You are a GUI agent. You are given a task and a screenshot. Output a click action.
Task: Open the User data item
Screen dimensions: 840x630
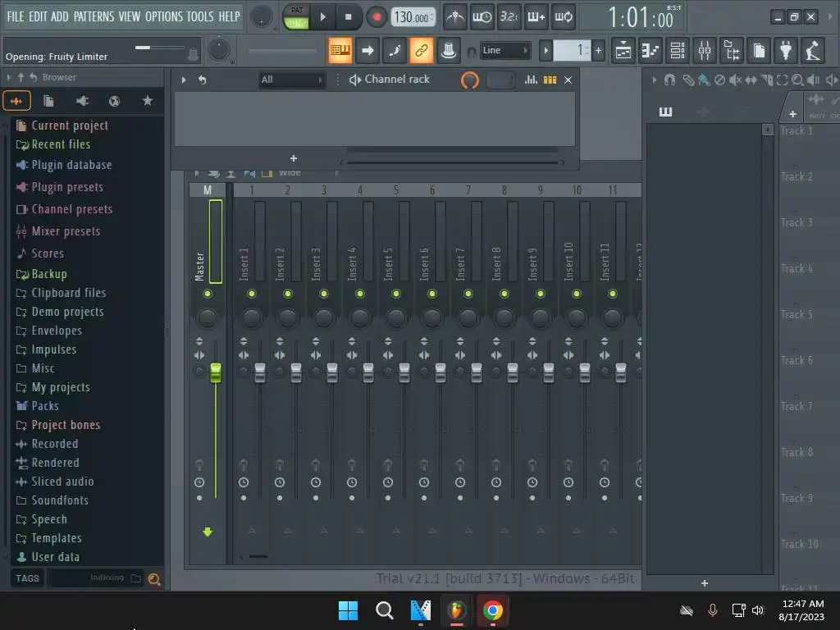(48, 557)
